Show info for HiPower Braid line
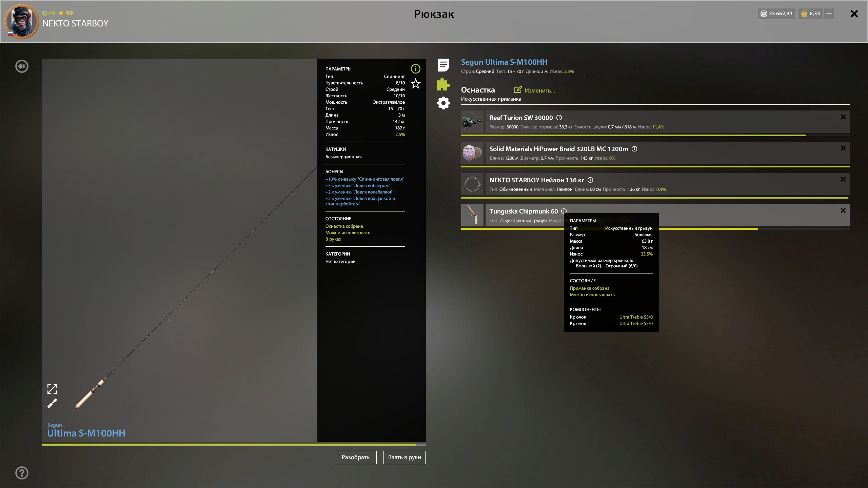 634,149
